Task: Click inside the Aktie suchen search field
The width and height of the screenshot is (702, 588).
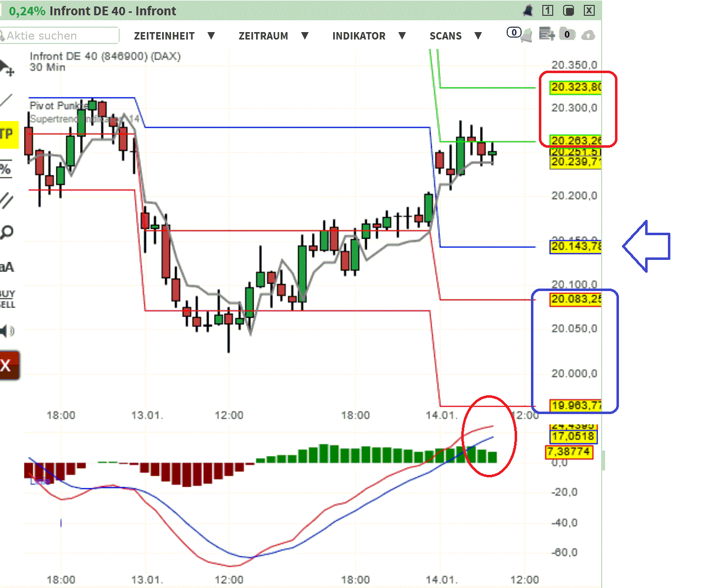Action: 59,36
